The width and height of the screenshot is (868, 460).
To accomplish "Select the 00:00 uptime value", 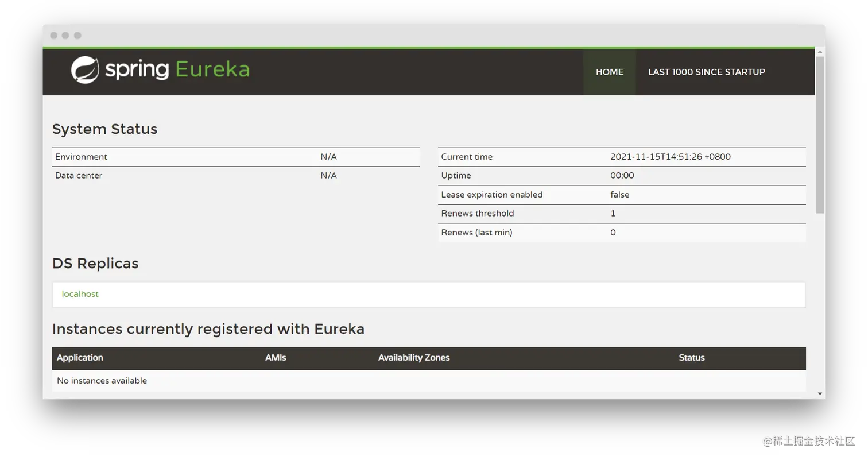I will click(x=622, y=176).
